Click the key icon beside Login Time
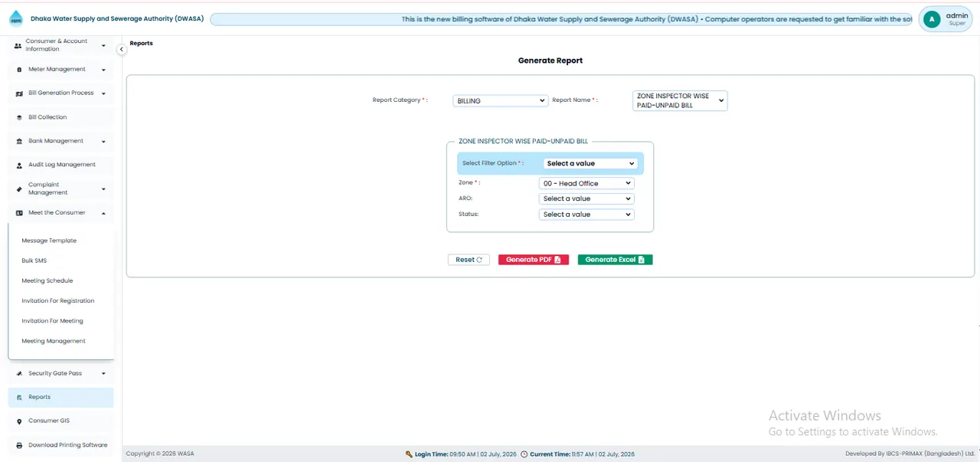The height and width of the screenshot is (462, 980). coord(409,454)
